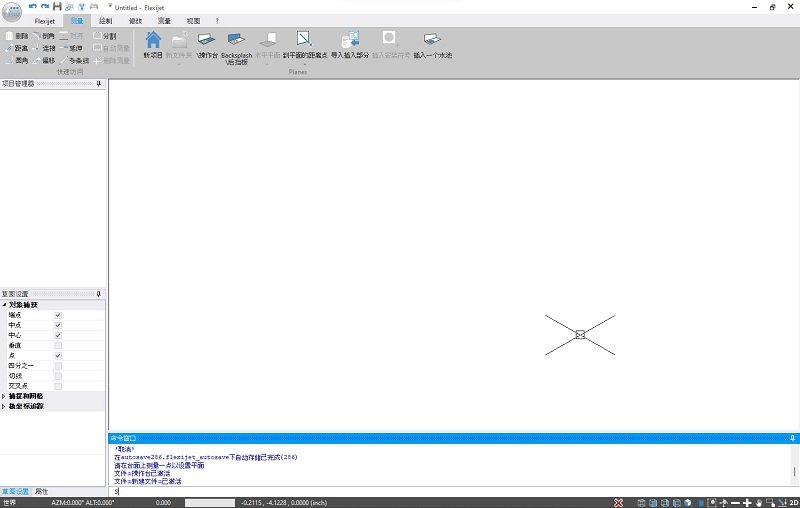The image size is (800, 508).
Task: Toggle the 中点 midpoint snap checkbox
Action: pos(58,325)
